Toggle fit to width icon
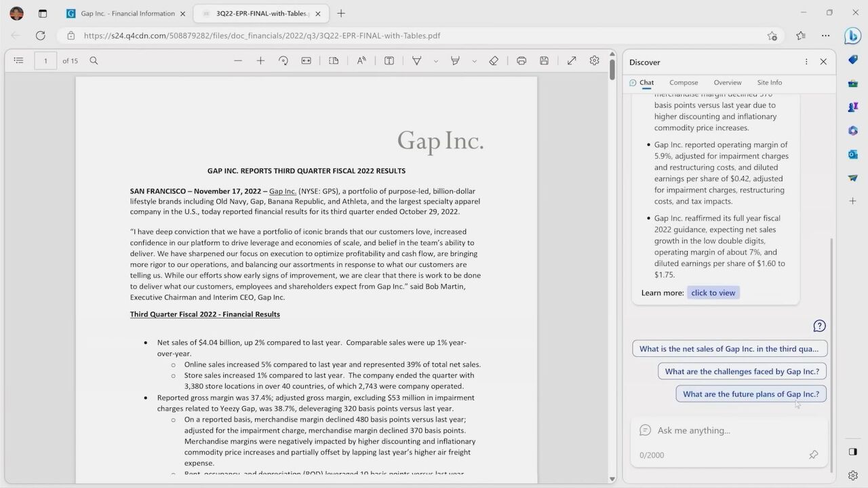 point(307,60)
